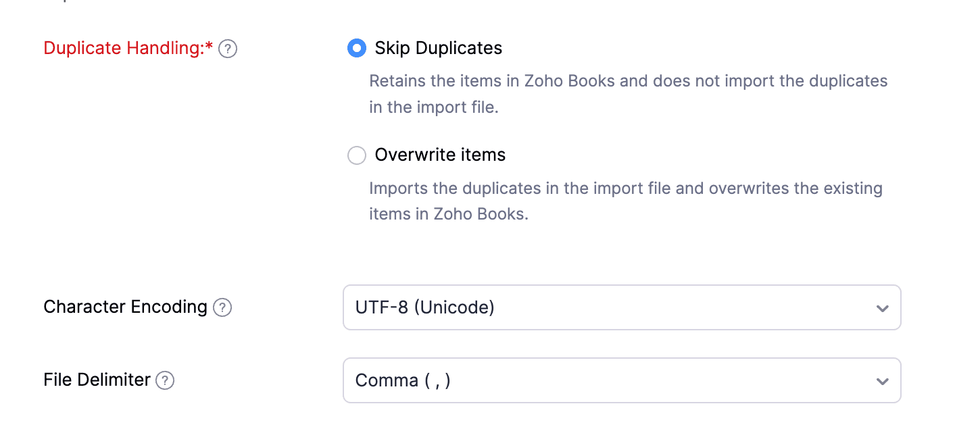Click the empty circle beside Overwrite items

[356, 155]
